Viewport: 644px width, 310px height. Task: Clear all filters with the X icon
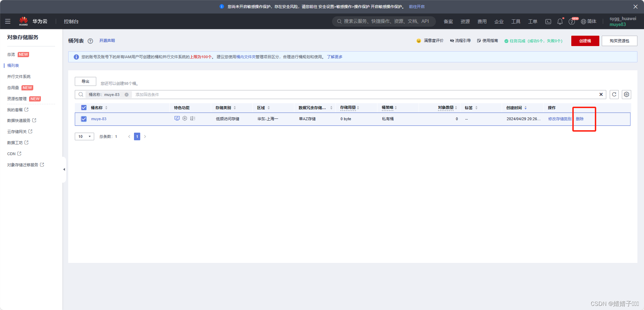point(601,95)
